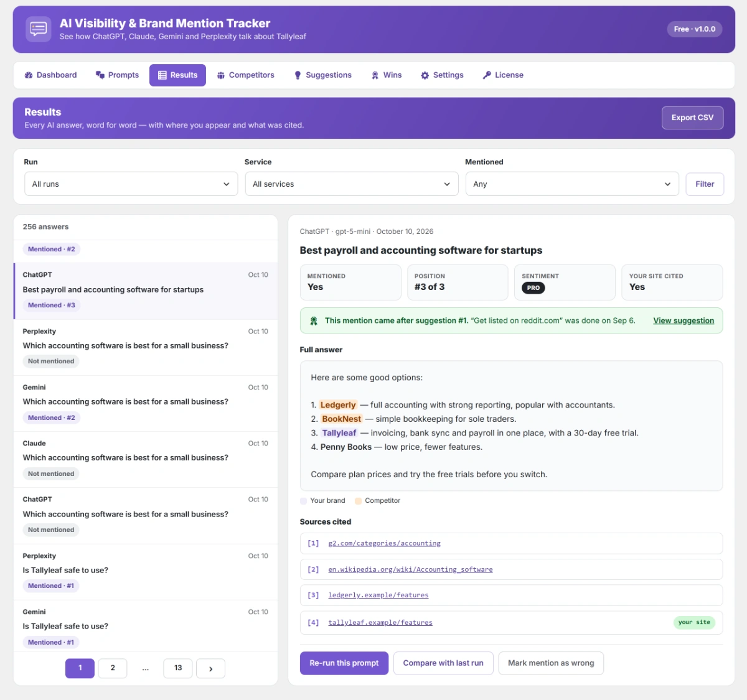The height and width of the screenshot is (700, 747).
Task: Click the Your brand legend color swatch
Action: tap(304, 501)
